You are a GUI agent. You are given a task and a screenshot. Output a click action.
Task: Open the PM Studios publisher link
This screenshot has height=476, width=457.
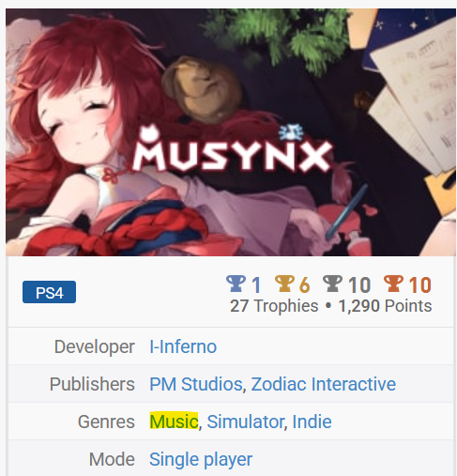click(196, 384)
